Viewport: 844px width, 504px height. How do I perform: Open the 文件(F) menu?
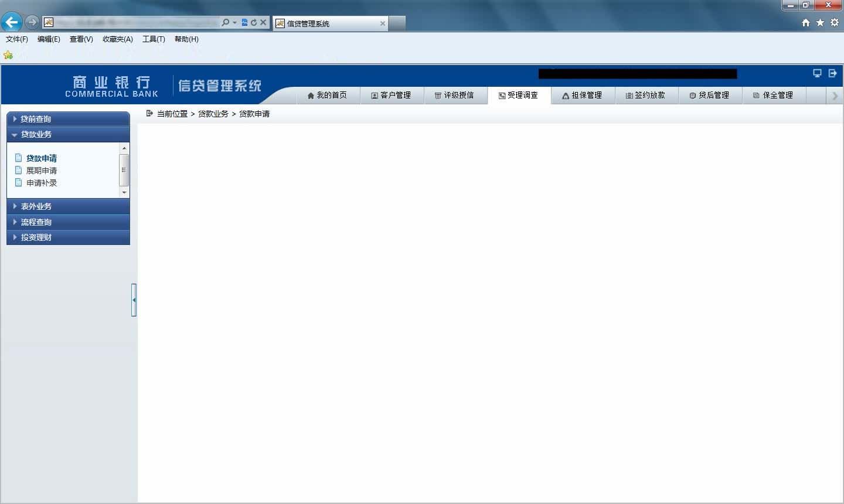pyautogui.click(x=17, y=39)
